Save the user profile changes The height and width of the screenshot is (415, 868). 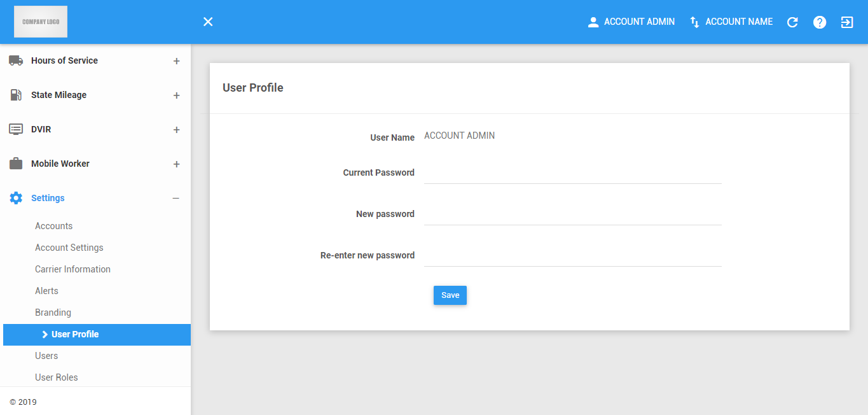coord(450,295)
